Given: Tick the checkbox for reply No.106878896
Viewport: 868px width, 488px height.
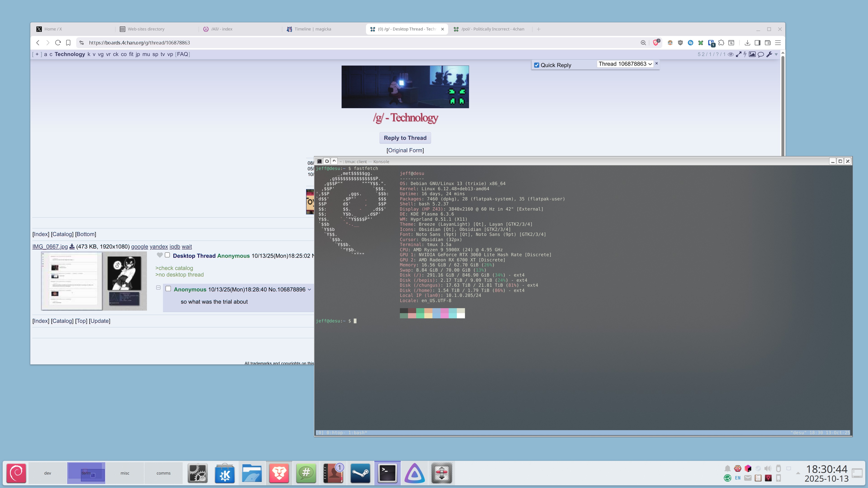Looking at the screenshot, I should 168,289.
